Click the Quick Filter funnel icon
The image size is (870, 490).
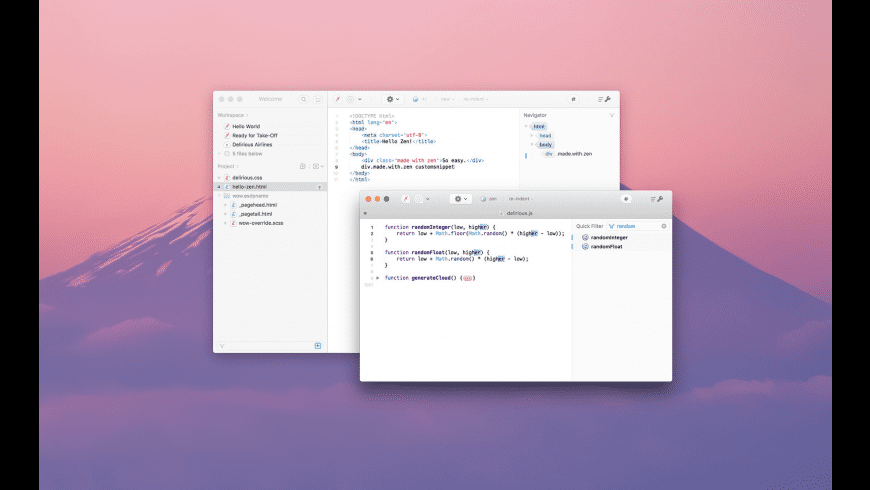tap(611, 226)
